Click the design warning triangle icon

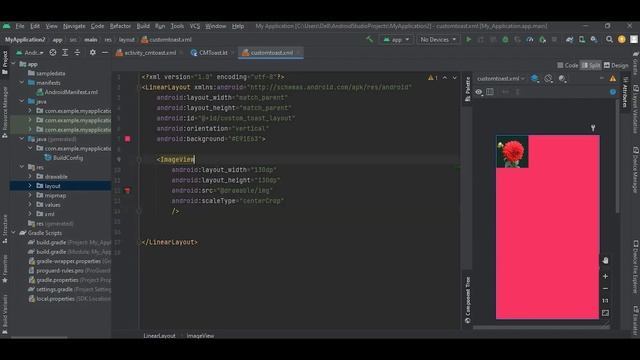(x=613, y=78)
